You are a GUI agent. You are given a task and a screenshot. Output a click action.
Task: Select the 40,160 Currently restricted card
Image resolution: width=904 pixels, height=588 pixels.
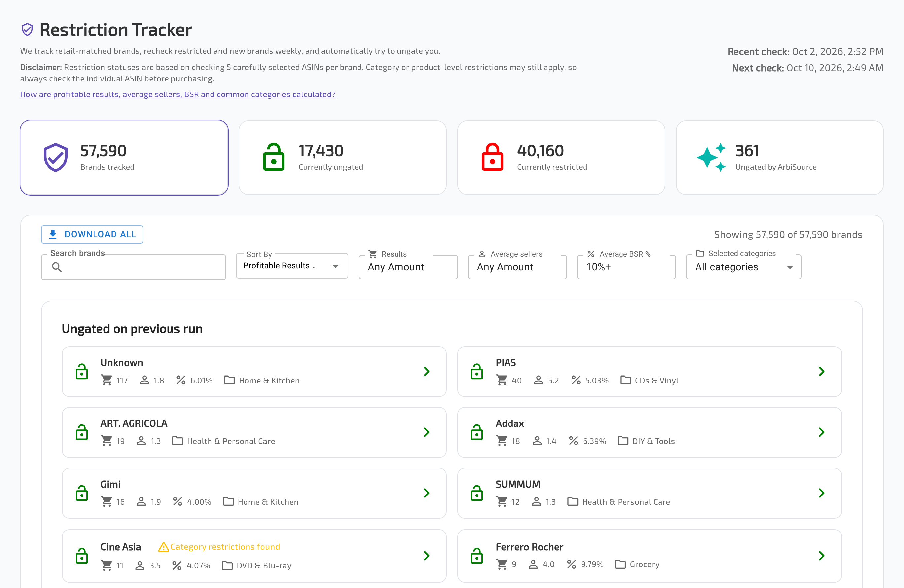click(x=561, y=158)
